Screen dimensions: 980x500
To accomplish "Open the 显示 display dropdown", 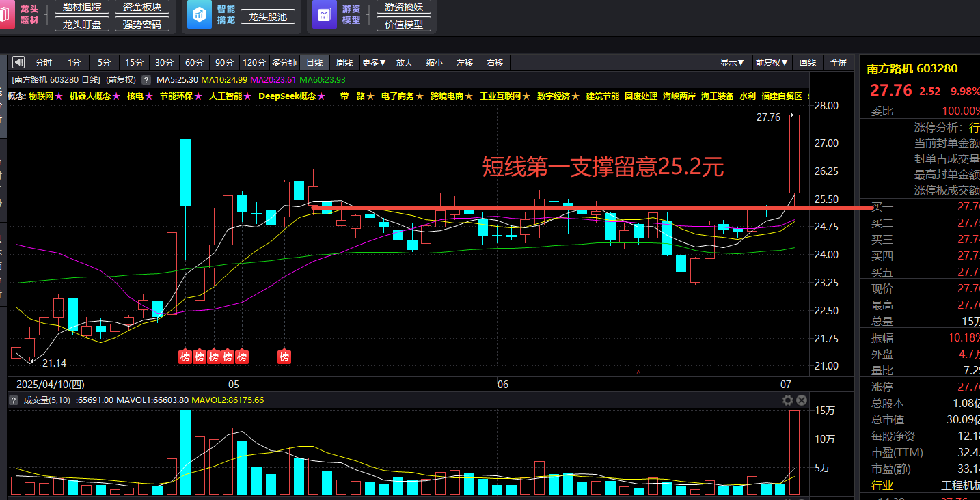I will [732, 63].
